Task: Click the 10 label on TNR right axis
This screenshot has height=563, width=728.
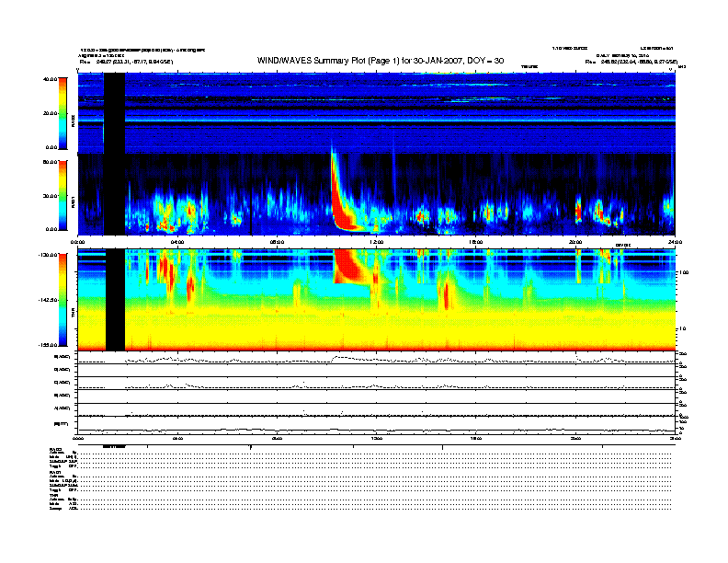Action: [685, 328]
